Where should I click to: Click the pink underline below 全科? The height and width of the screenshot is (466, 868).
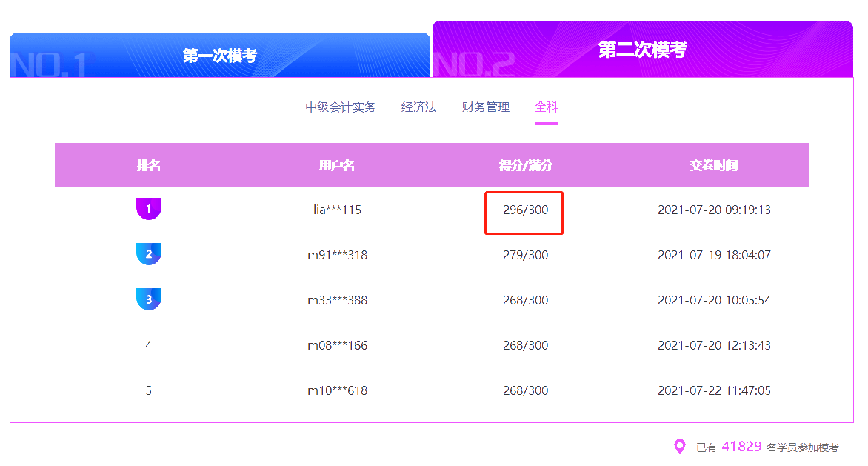pos(546,124)
